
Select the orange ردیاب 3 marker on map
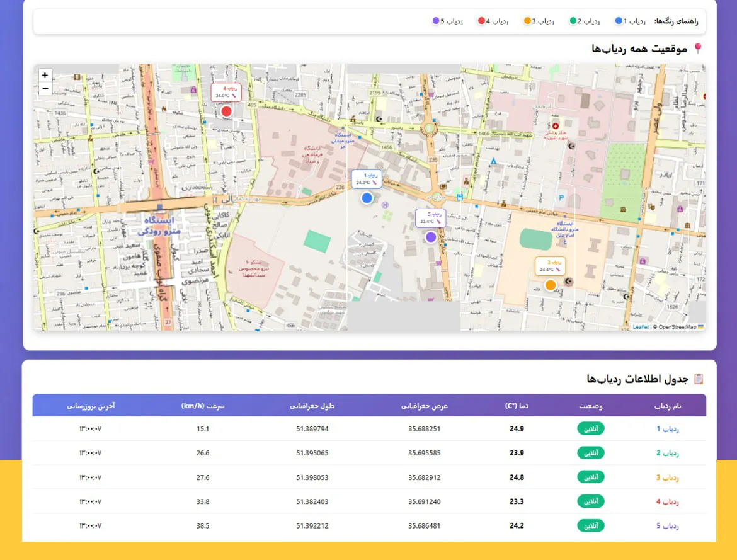[551, 285]
